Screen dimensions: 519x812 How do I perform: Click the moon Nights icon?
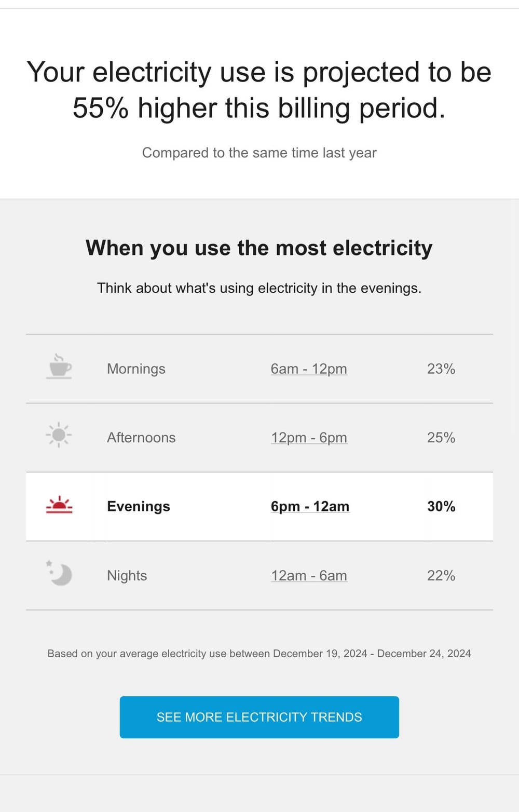(60, 574)
